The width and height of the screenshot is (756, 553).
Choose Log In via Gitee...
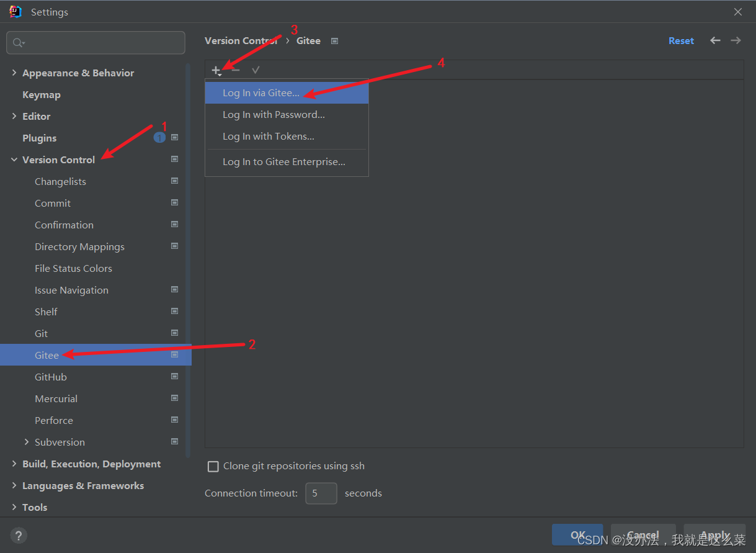287,92
